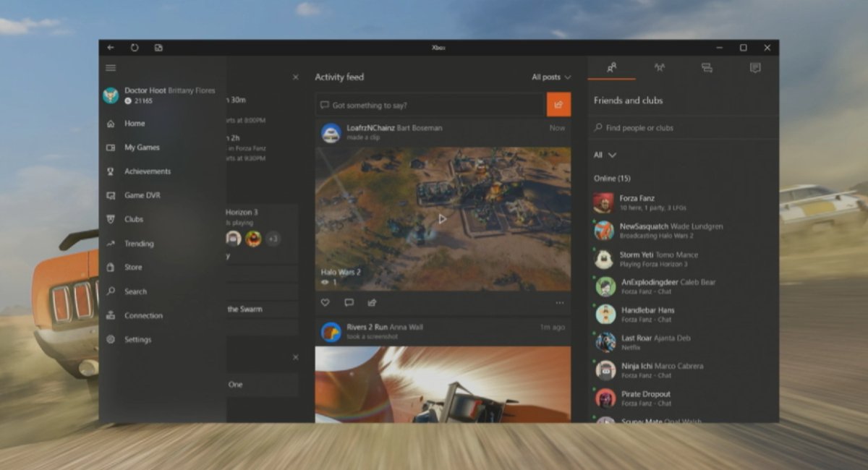This screenshot has width=868, height=470.
Task: Go to the Store page
Action: click(133, 268)
